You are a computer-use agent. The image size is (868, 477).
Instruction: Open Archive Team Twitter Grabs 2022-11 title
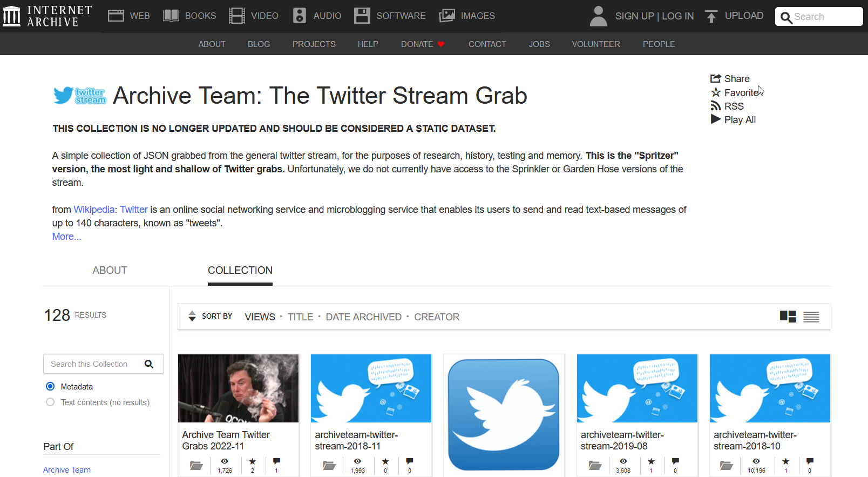[226, 440]
